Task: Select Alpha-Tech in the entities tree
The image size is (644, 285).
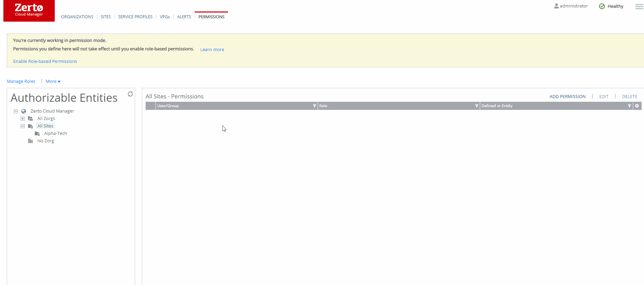Action: point(55,134)
